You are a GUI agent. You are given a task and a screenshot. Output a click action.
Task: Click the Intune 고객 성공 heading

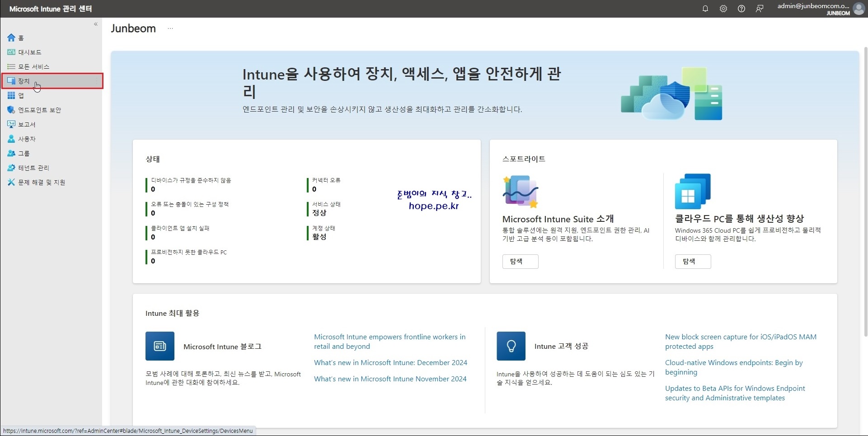click(561, 346)
